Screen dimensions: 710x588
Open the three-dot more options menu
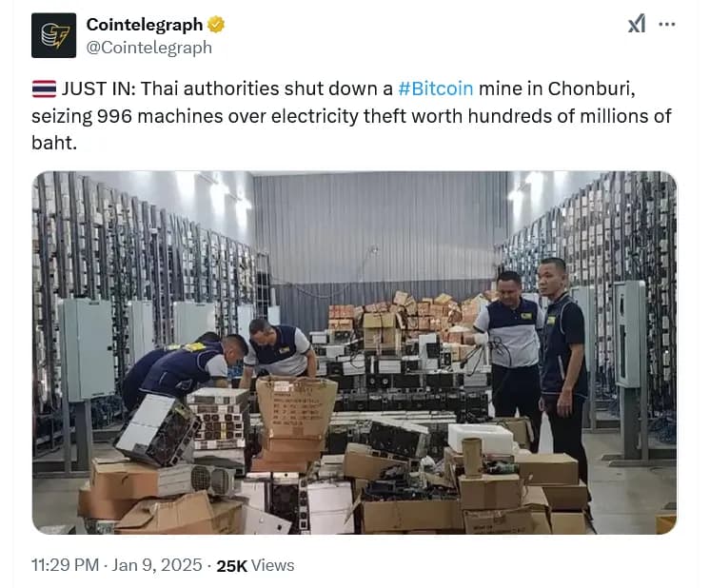(666, 24)
